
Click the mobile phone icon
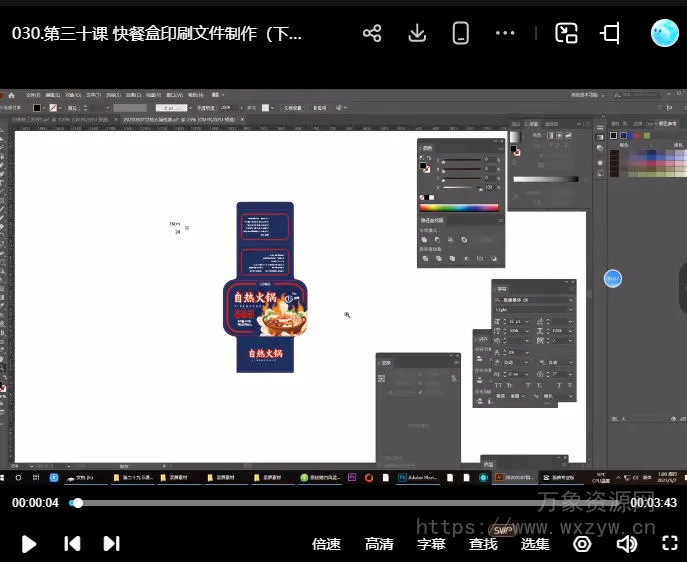tap(461, 33)
